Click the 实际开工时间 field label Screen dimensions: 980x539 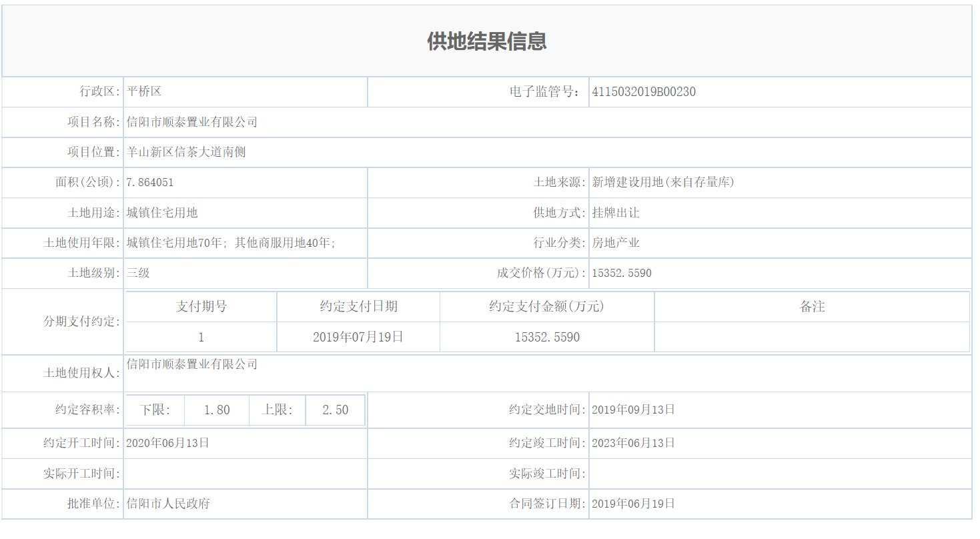coord(82,474)
